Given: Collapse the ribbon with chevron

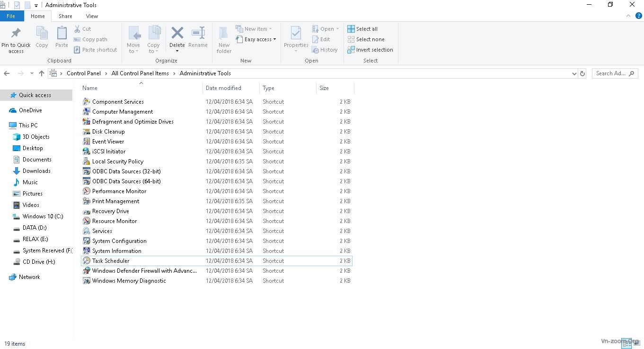Looking at the screenshot, I should (629, 16).
